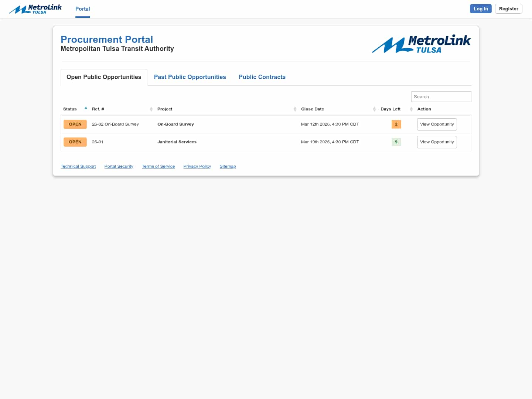Click the orange 2 days left badge

coord(396,124)
